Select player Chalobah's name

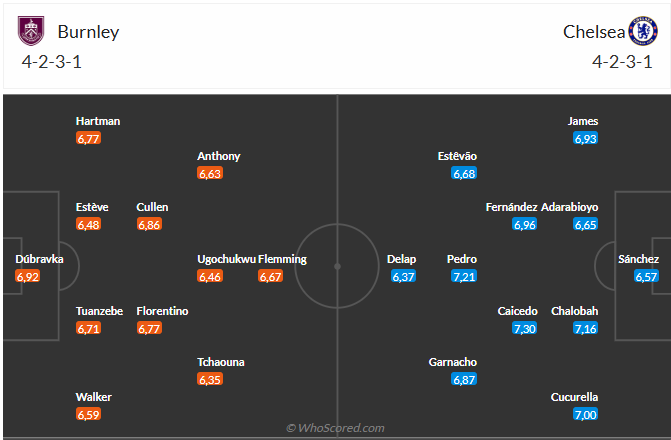(574, 311)
